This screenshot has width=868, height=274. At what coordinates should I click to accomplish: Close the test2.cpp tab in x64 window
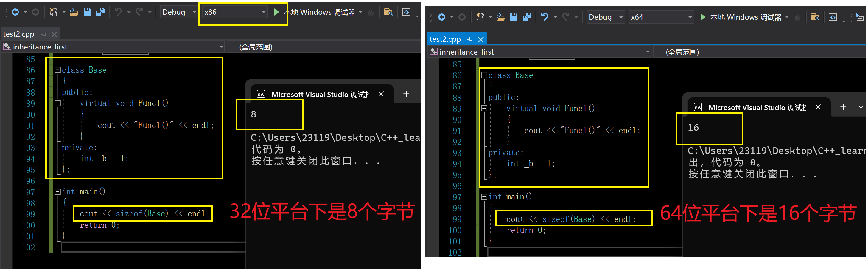(x=481, y=39)
